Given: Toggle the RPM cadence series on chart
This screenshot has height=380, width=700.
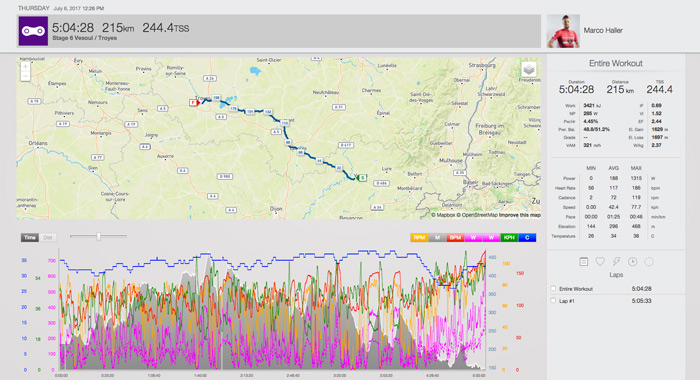Looking at the screenshot, I should click(420, 238).
